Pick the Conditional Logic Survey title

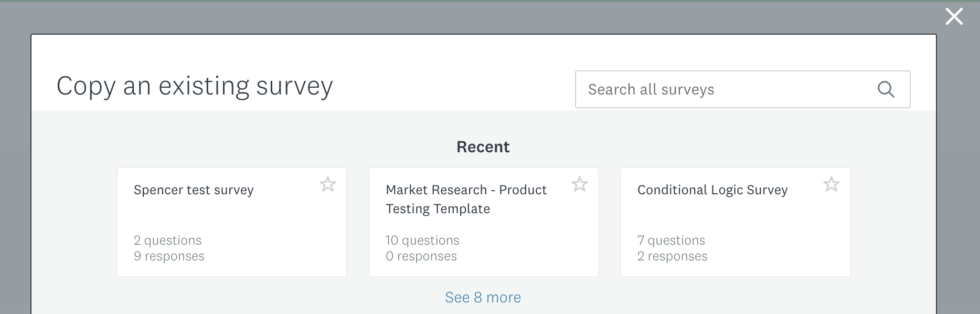[712, 190]
